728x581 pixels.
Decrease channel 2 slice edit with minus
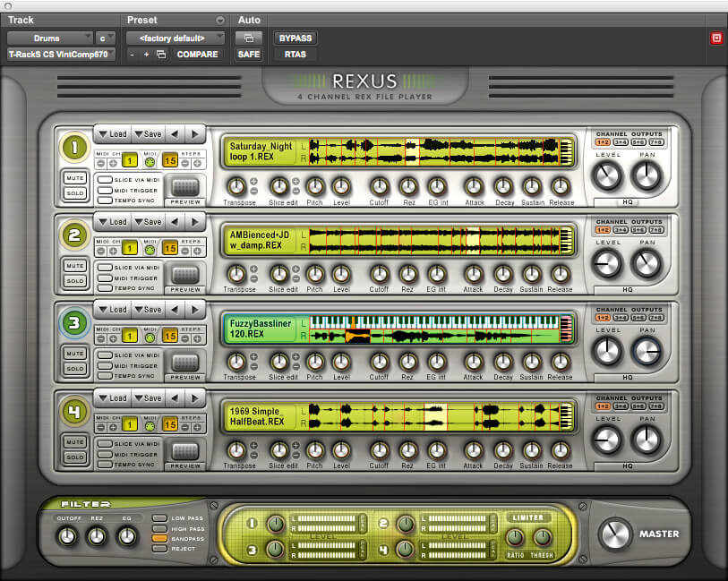[295, 278]
